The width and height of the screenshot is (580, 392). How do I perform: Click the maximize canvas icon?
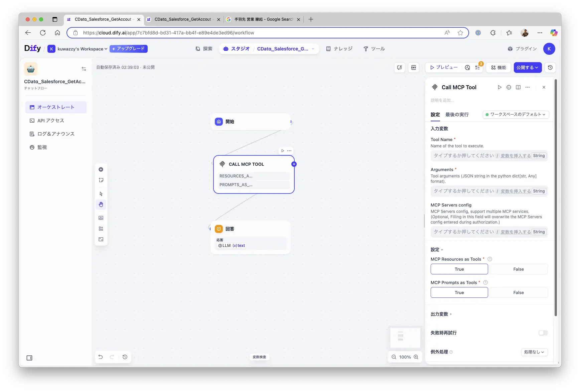point(101,239)
